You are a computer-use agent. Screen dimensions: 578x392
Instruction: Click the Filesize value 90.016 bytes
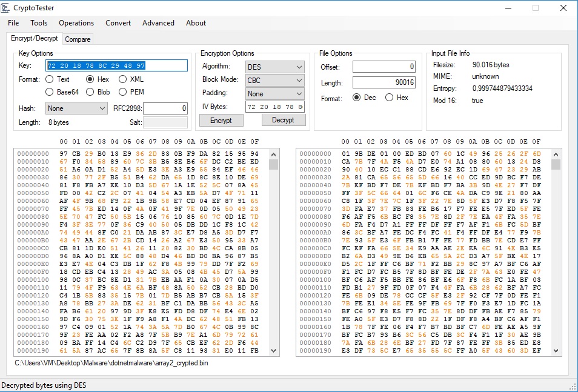(x=491, y=65)
